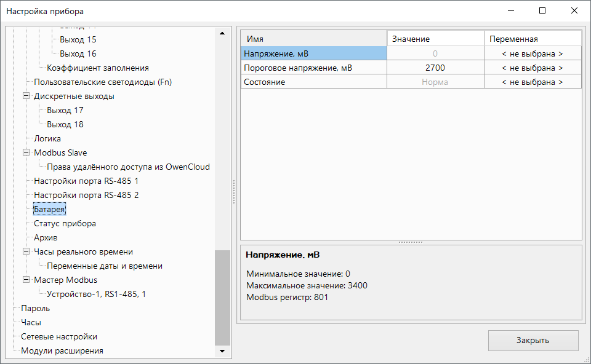Open Настройки порта RS-485 1
591x364 pixels.
click(86, 181)
